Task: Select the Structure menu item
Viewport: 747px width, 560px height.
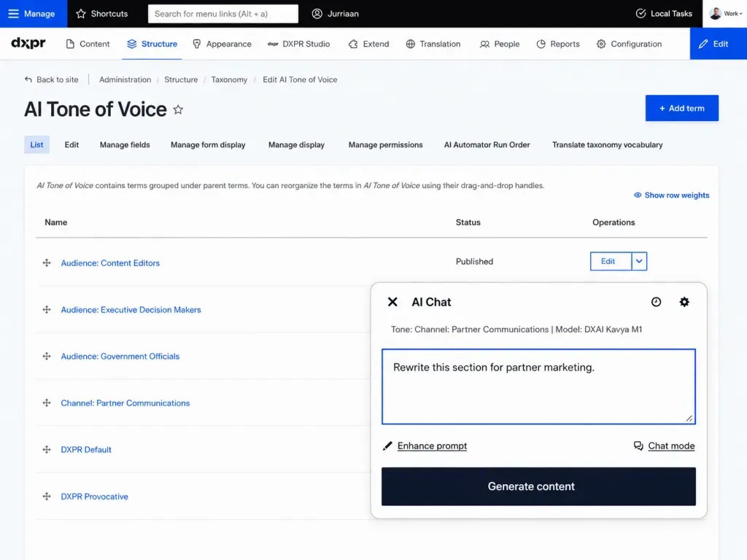Action: 152,44
